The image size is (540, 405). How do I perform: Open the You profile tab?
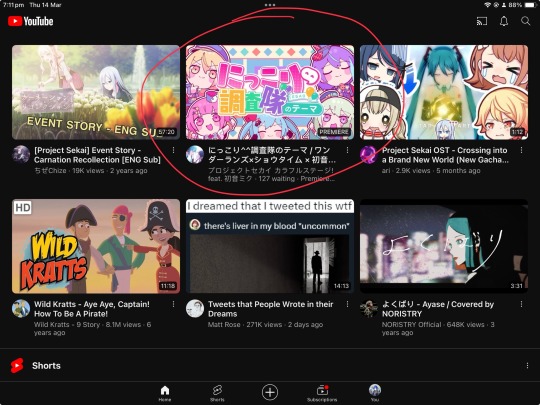click(x=375, y=394)
